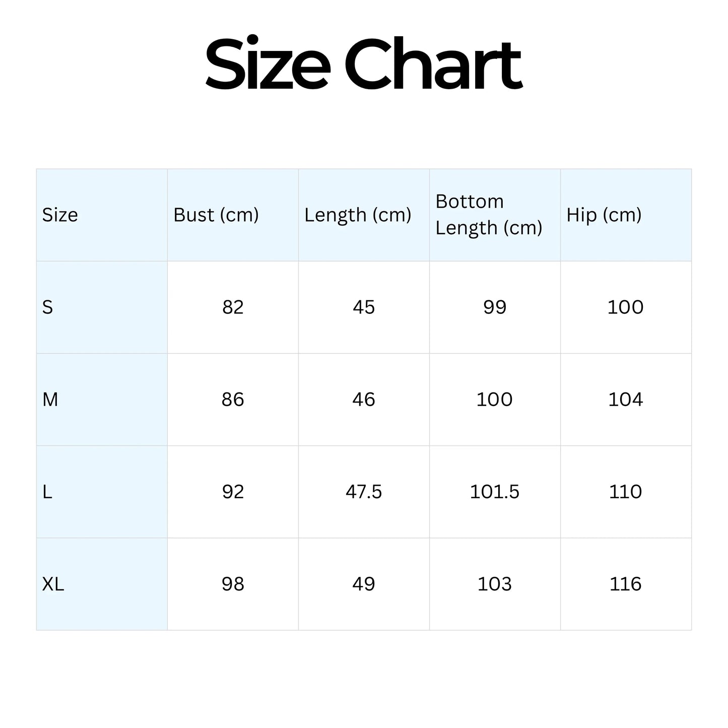Select the length value 47.5

364,492
